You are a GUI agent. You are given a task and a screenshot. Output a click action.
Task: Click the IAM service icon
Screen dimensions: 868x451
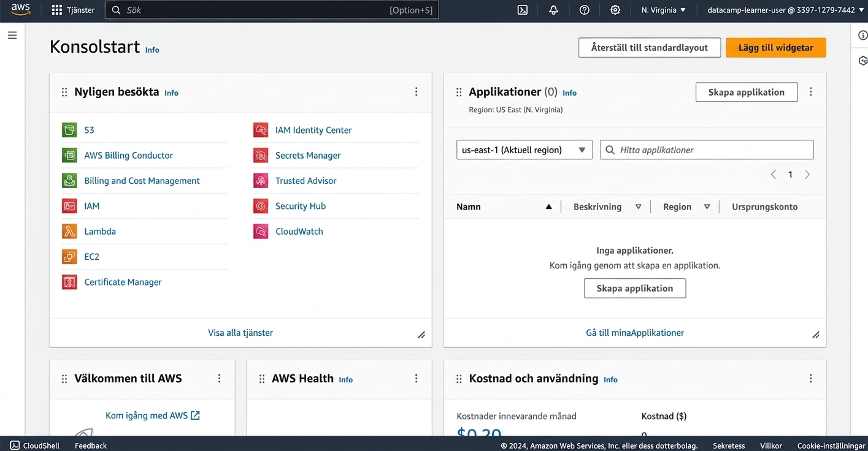pyautogui.click(x=69, y=206)
